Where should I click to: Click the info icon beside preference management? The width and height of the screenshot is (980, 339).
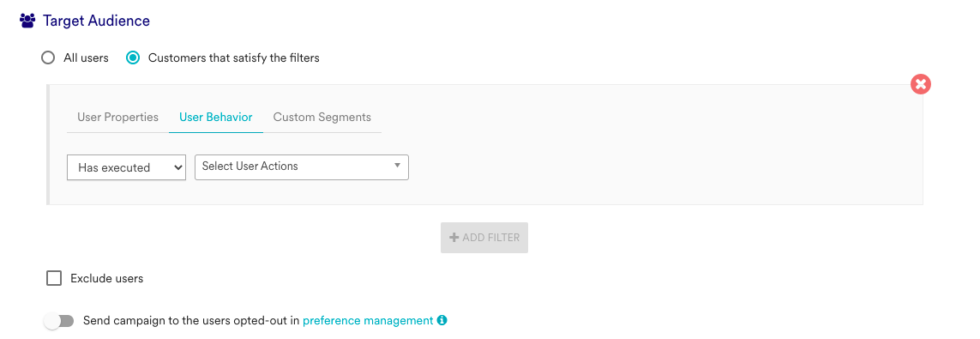click(x=442, y=320)
